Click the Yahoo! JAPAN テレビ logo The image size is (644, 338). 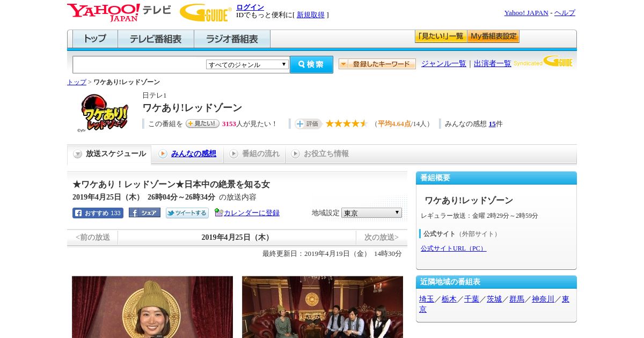(x=119, y=12)
